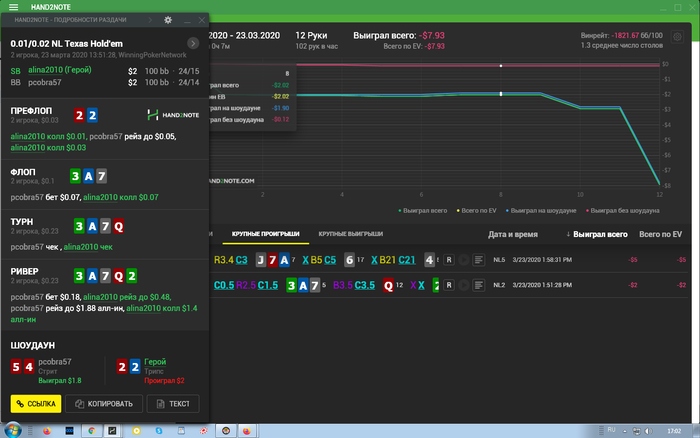The height and width of the screenshot is (438, 700).
Task: Open first Firefox icon in taskbar
Action: pos(47,431)
